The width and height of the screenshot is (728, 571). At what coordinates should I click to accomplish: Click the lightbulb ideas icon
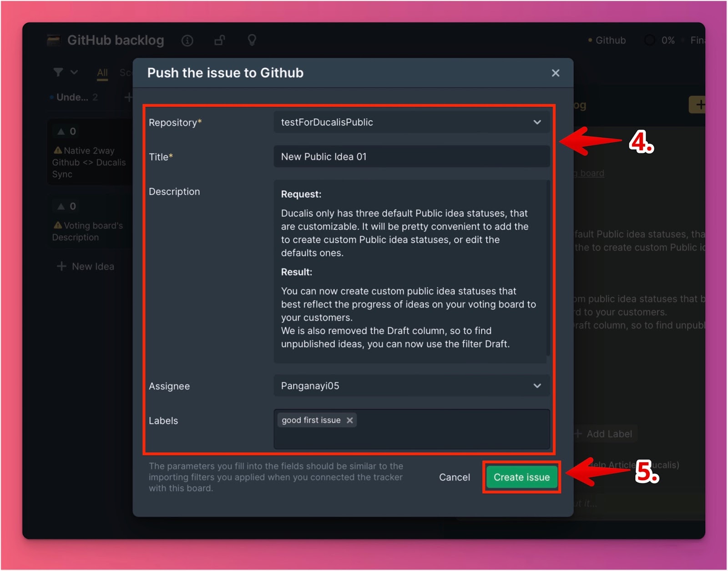pos(252,40)
